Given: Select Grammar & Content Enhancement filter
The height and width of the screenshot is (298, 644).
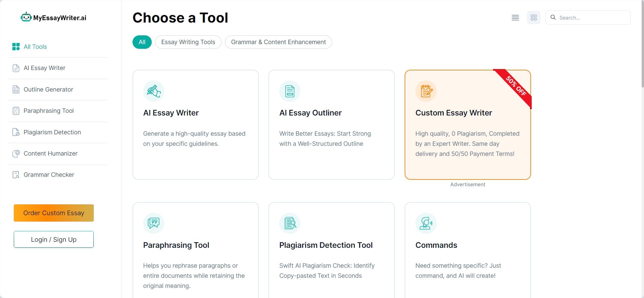Looking at the screenshot, I should tap(279, 42).
